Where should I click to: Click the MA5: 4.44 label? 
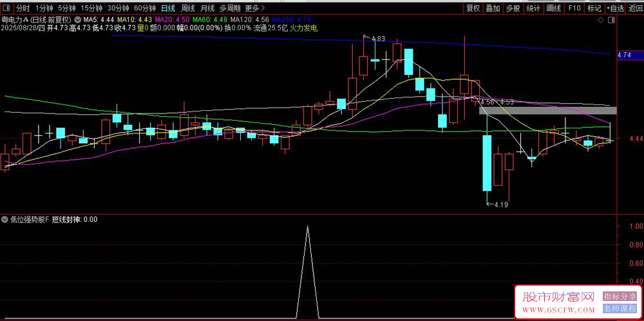(99, 20)
